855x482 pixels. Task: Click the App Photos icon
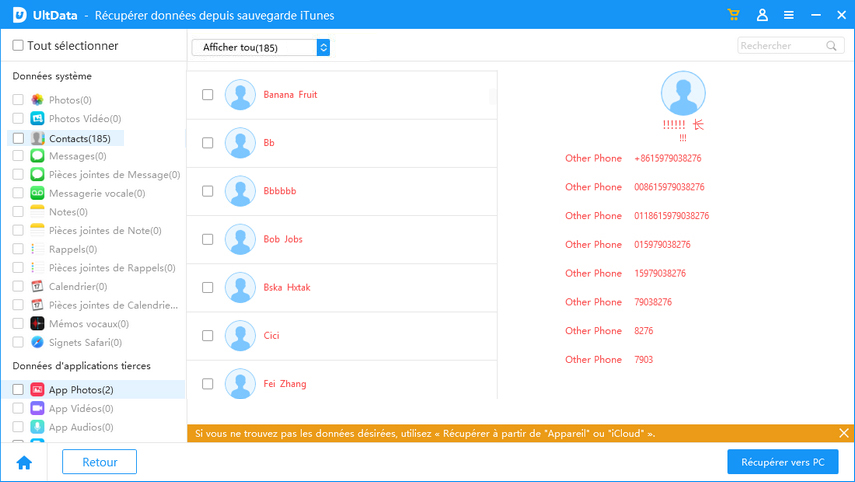(37, 389)
